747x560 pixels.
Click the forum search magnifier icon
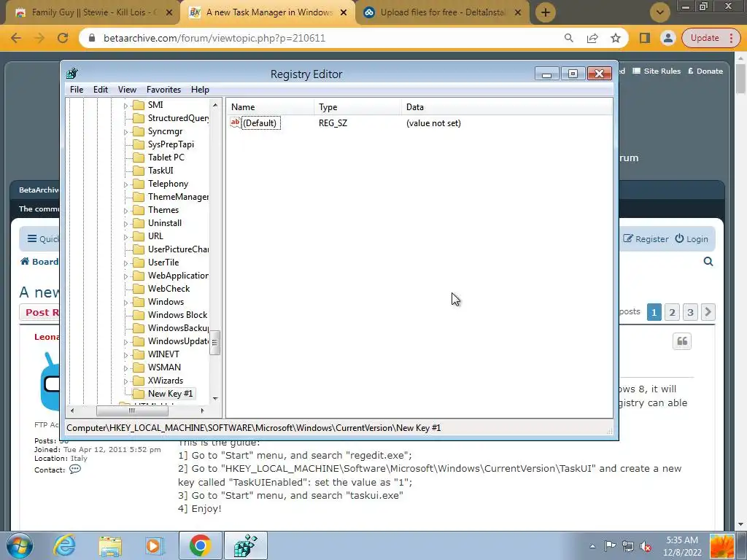(x=708, y=262)
